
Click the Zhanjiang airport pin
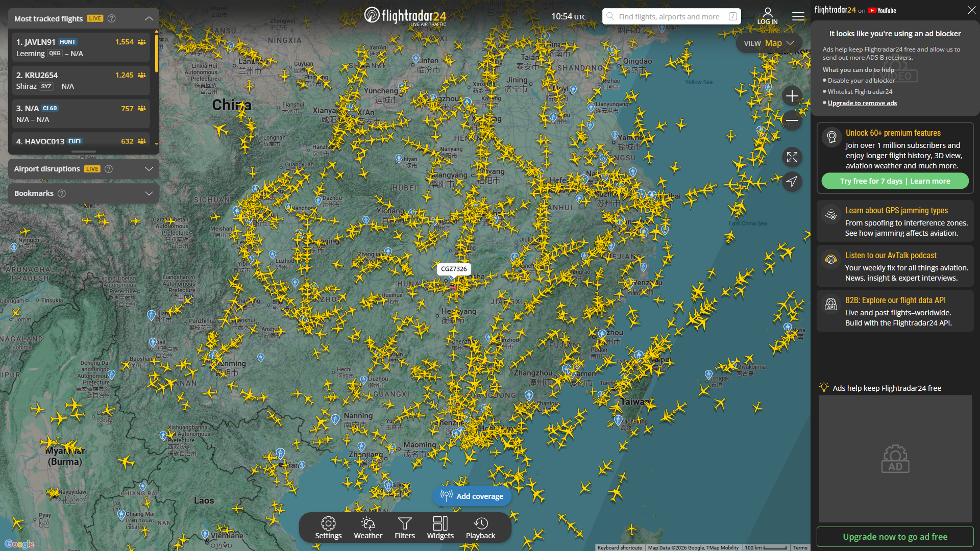click(x=361, y=447)
